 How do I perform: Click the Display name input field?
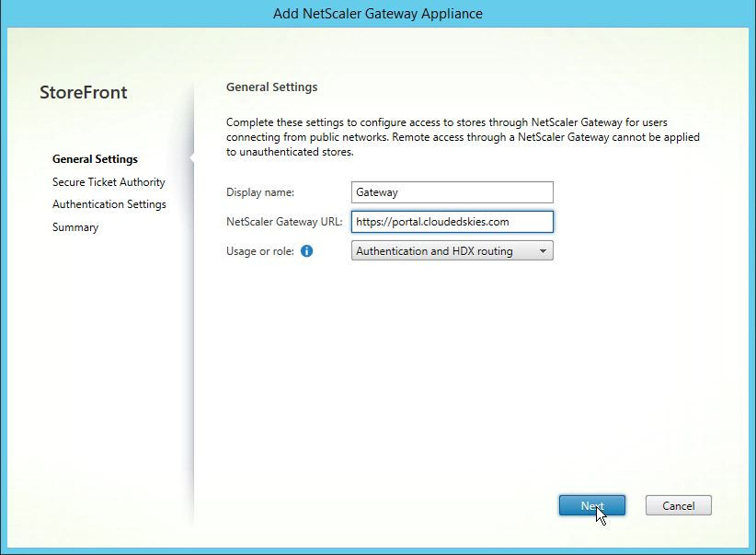(x=452, y=192)
